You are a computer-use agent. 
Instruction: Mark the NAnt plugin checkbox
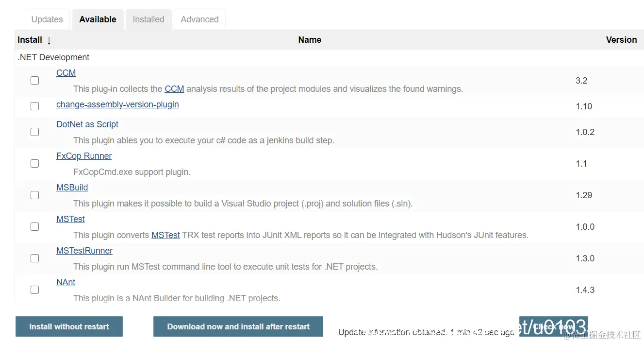tap(34, 290)
